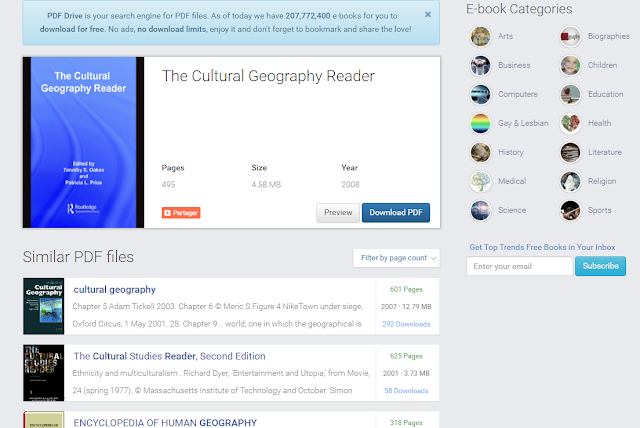Click the cultural geography book thumbnail
This screenshot has height=428, width=640.
coord(44,306)
